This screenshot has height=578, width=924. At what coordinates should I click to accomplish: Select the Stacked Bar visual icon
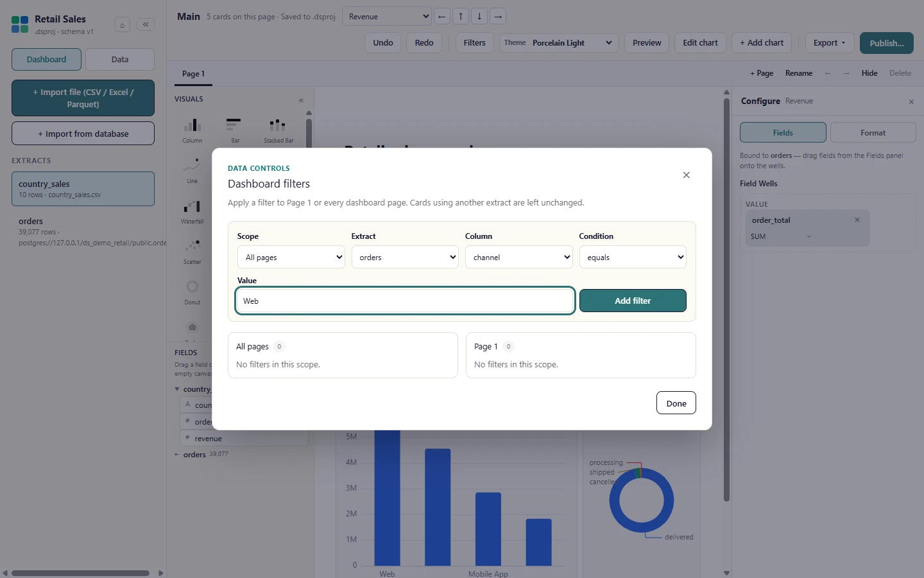click(278, 130)
